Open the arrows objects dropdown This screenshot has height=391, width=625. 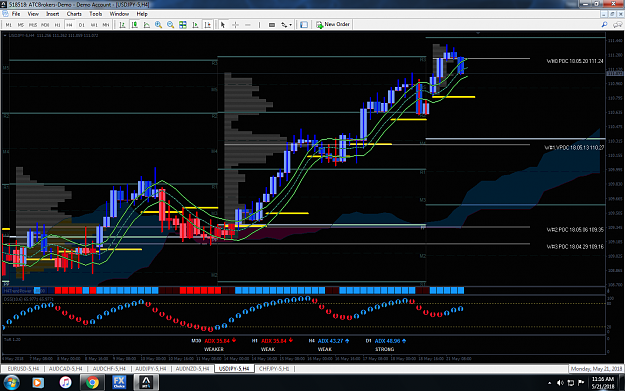click(286, 25)
